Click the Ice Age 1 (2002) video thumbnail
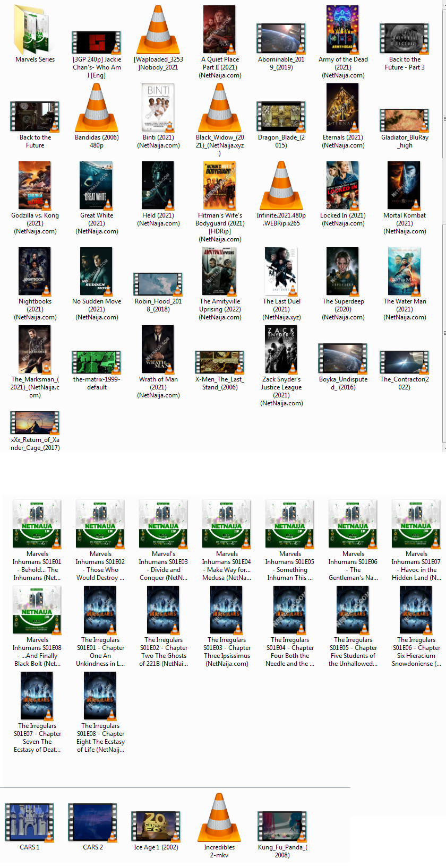The width and height of the screenshot is (446, 868). [156, 826]
